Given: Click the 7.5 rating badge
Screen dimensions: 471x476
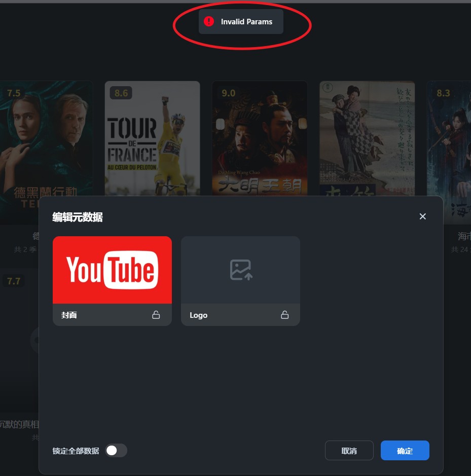Looking at the screenshot, I should pos(14,93).
